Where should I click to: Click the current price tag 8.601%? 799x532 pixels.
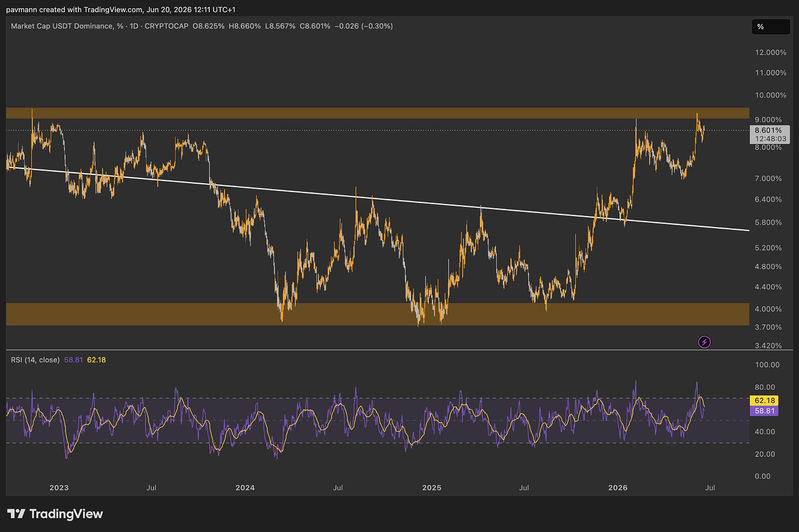(x=768, y=131)
